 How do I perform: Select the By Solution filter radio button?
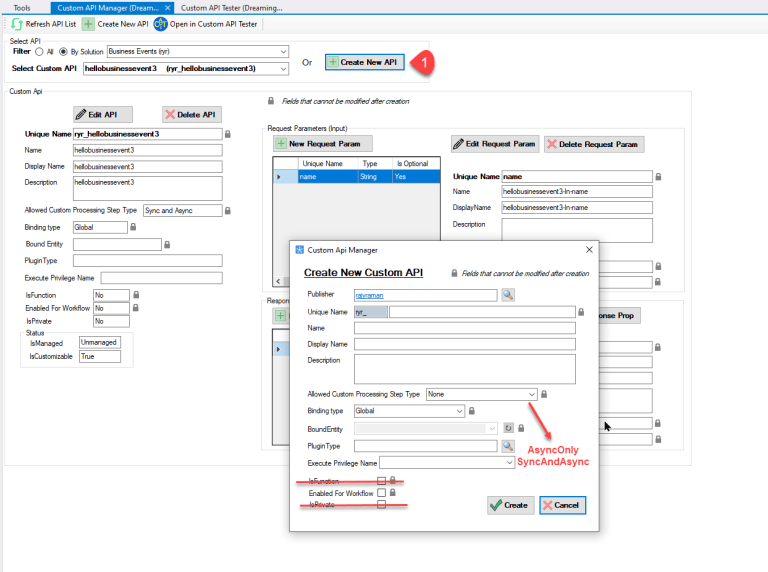point(63,51)
